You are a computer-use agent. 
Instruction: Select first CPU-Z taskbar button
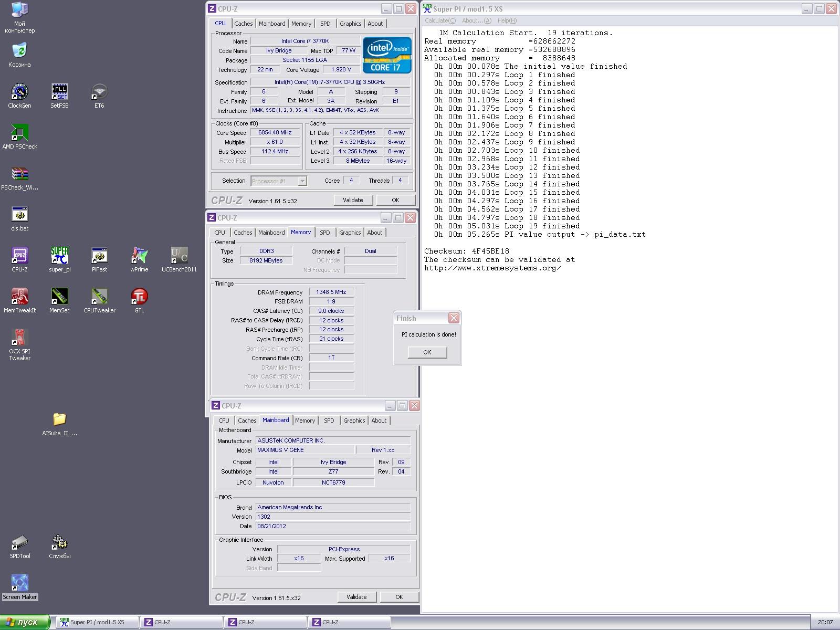point(182,622)
